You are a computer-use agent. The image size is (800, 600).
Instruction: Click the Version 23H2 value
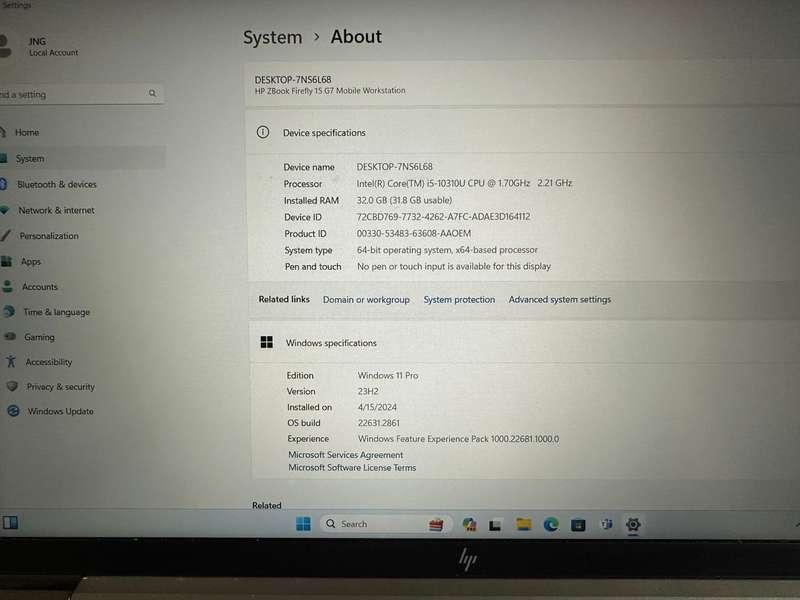368,391
